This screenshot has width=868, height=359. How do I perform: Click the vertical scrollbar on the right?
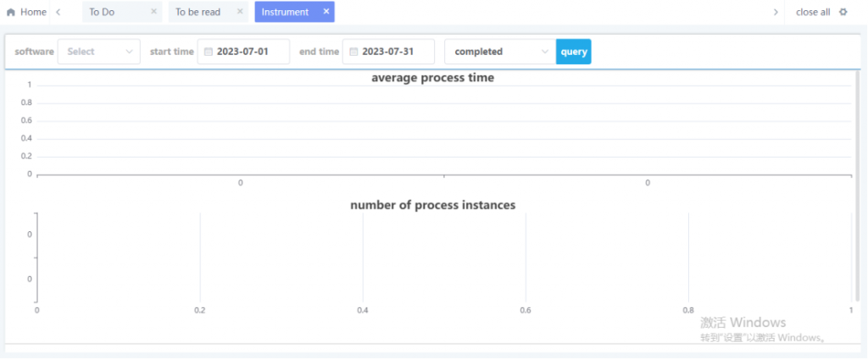(860, 186)
